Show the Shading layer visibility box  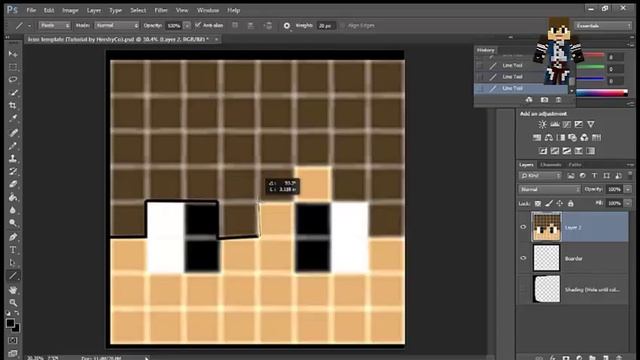pos(523,289)
